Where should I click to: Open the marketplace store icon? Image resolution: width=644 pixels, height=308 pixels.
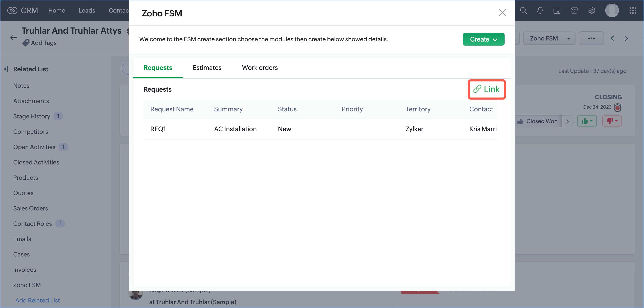(574, 10)
